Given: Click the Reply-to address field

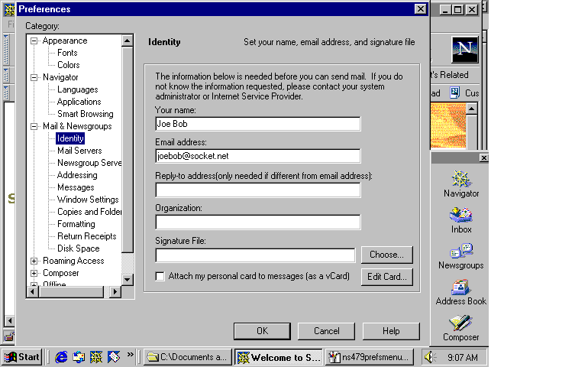Looking at the screenshot, I should point(258,190).
